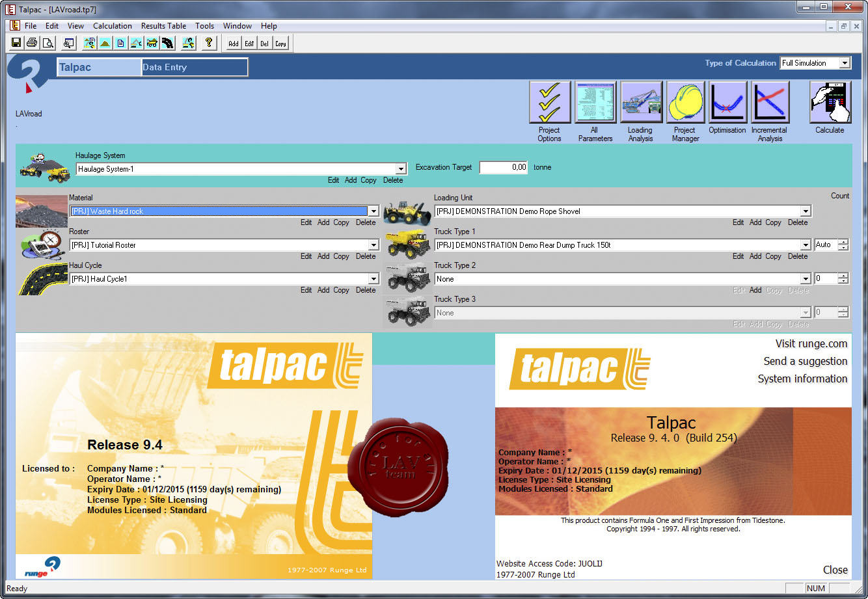868x599 pixels.
Task: Open the Incremental Analysis icon
Action: tap(770, 102)
